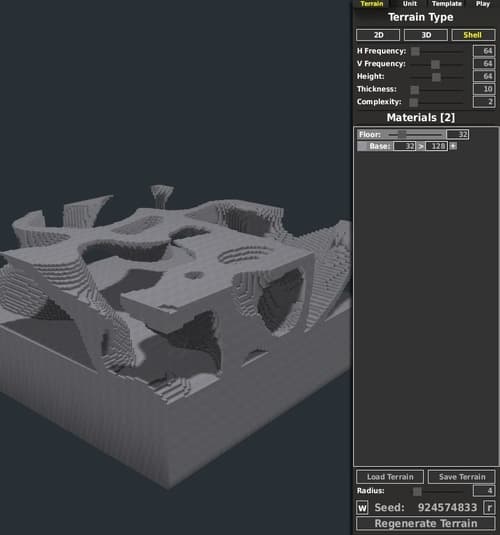500x535 pixels.
Task: Select the 3D terrain type
Action: pyautogui.click(x=426, y=35)
